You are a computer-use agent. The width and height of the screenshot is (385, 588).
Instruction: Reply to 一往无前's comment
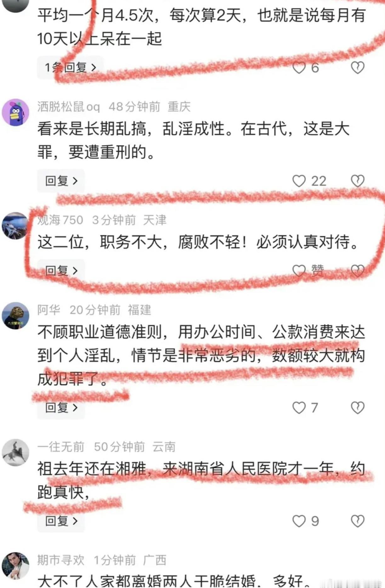coord(61,521)
